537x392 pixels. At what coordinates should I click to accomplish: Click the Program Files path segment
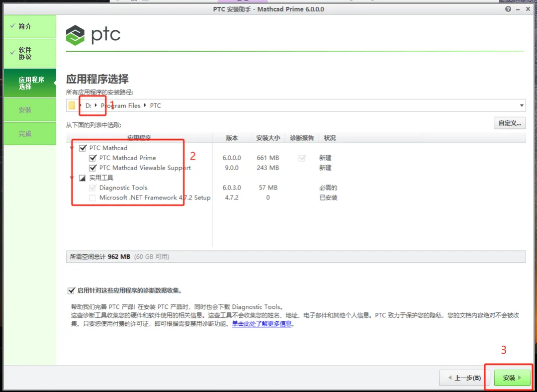[x=120, y=105]
